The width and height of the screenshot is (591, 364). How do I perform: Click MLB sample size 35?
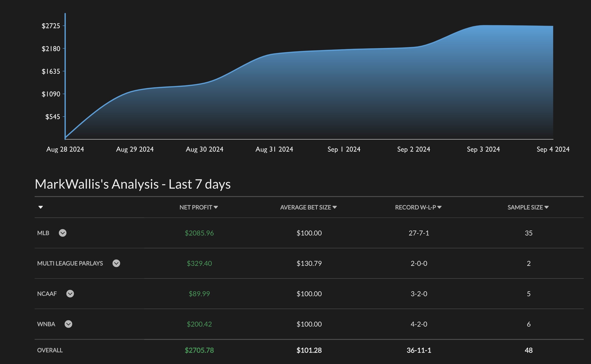tap(528, 233)
